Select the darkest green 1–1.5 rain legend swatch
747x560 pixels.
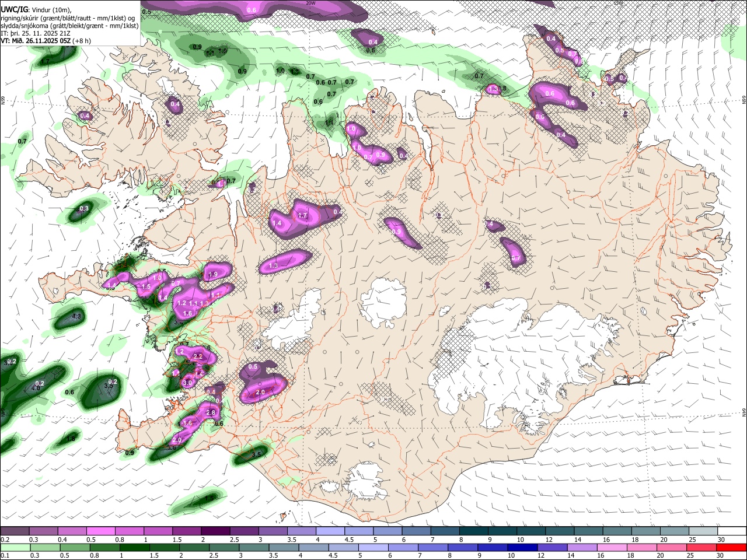(x=134, y=547)
